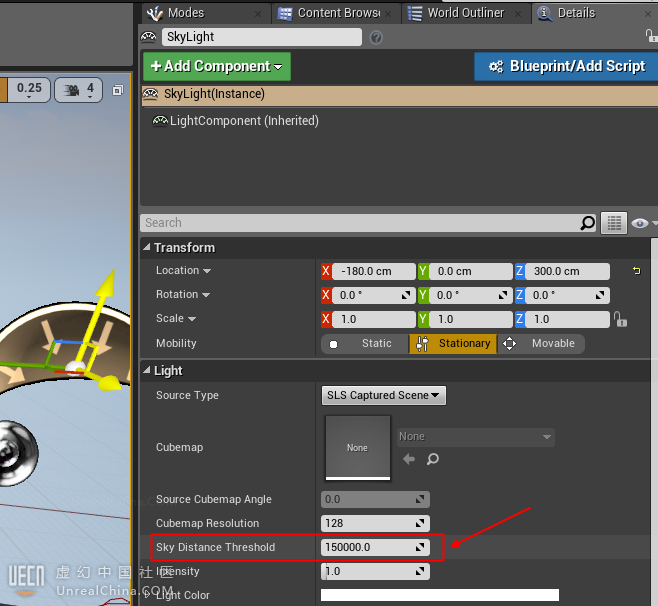Screen dimensions: 658x606
Task: Select LightComponent (Inherited) row
Action: (235, 121)
